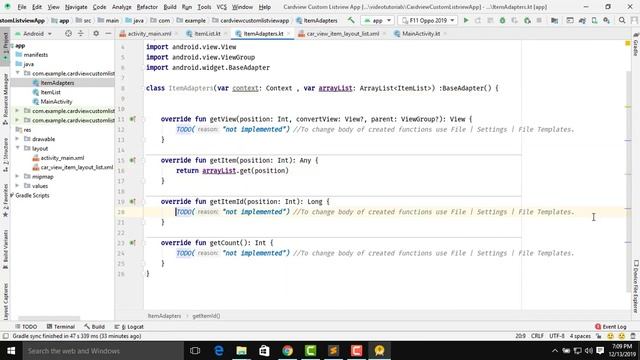Collapse the expanded com.example package node
The width and height of the screenshot is (640, 360).
pyautogui.click(x=18, y=73)
